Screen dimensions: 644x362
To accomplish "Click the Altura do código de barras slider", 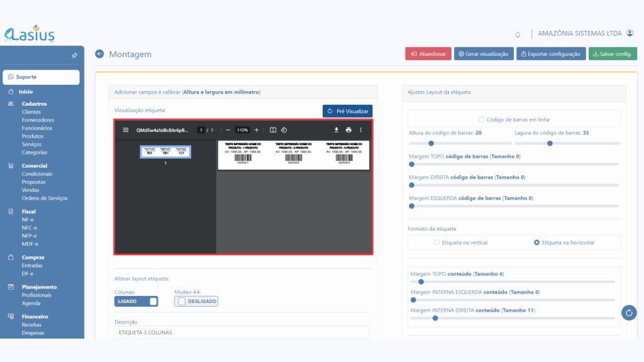I will (x=459, y=143).
